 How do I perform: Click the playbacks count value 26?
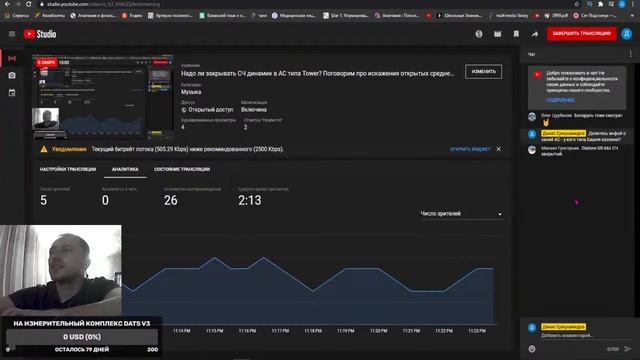click(171, 200)
